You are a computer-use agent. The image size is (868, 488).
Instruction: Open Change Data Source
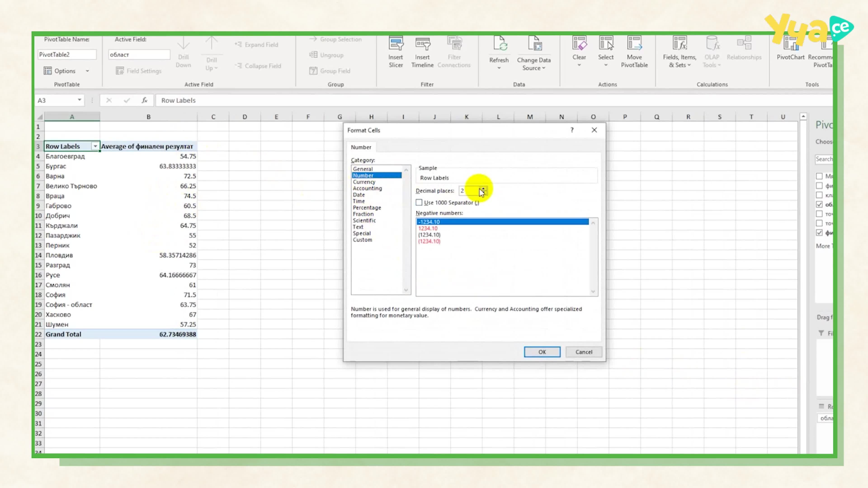[534, 64]
